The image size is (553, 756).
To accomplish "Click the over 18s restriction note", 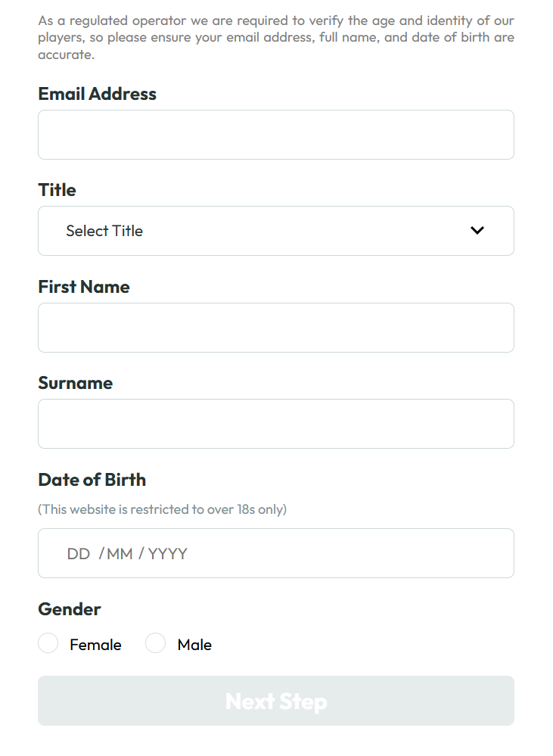I will pyautogui.click(x=163, y=509).
